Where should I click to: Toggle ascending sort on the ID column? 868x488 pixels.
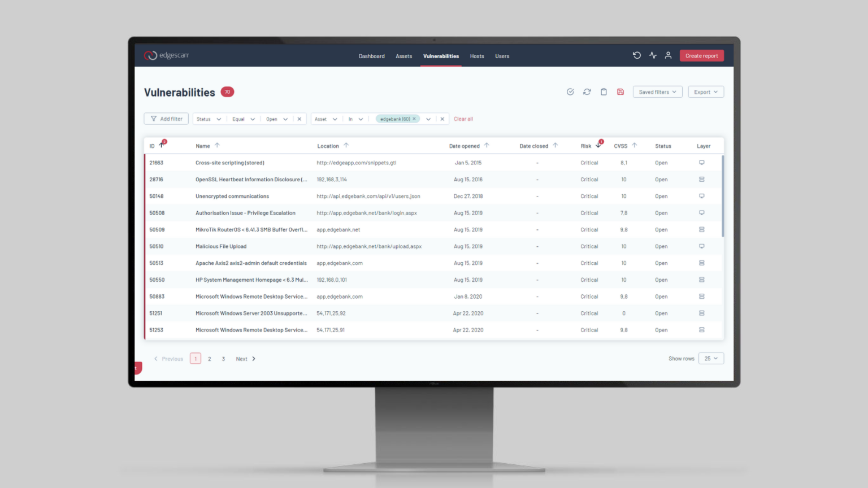point(160,145)
